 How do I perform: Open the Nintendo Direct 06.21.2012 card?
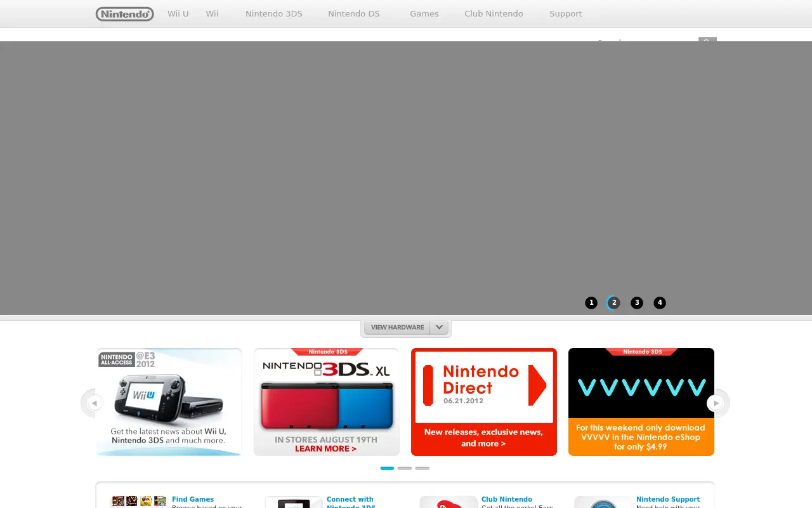click(484, 402)
